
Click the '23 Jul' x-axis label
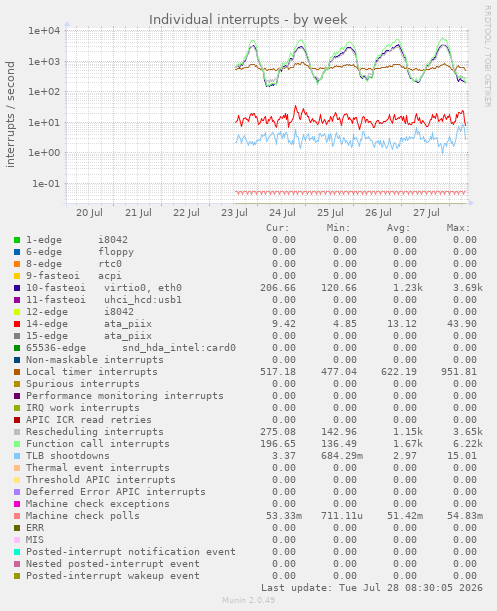pyautogui.click(x=234, y=213)
